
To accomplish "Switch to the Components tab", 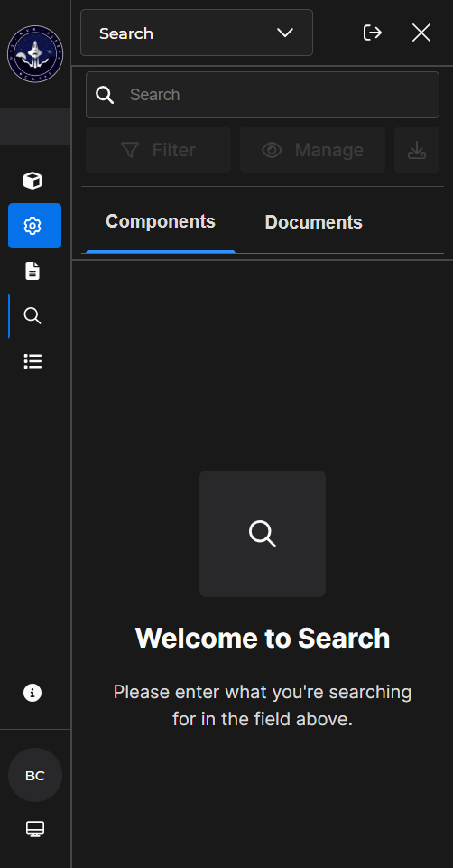I will click(x=161, y=222).
